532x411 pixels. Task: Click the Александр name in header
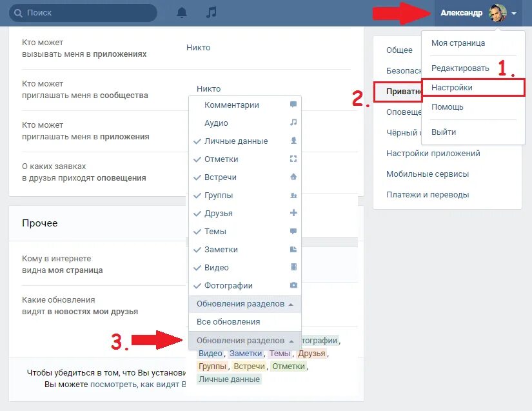point(461,13)
